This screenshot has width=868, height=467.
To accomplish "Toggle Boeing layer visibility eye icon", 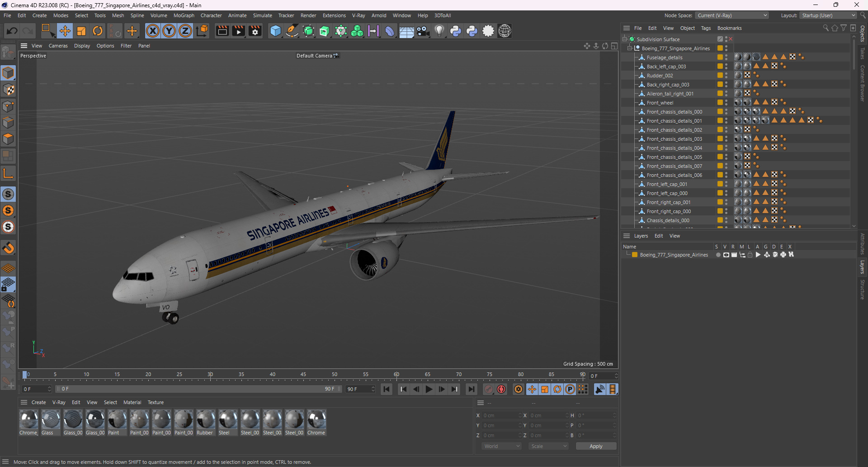I will tap(726, 255).
